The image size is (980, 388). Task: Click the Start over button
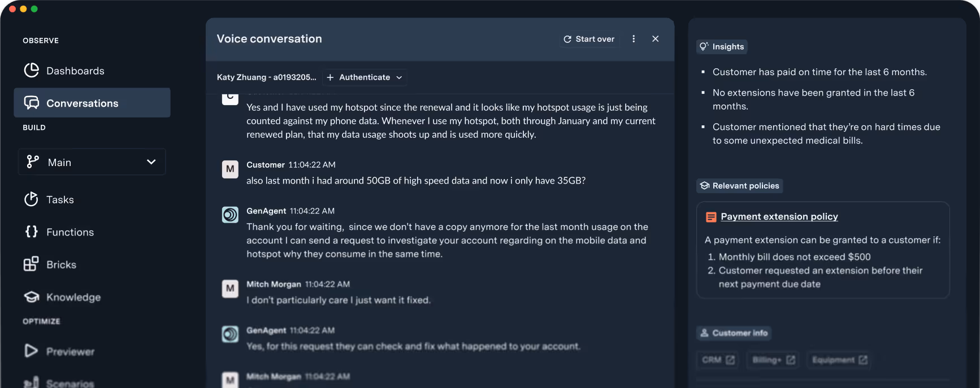pyautogui.click(x=589, y=39)
